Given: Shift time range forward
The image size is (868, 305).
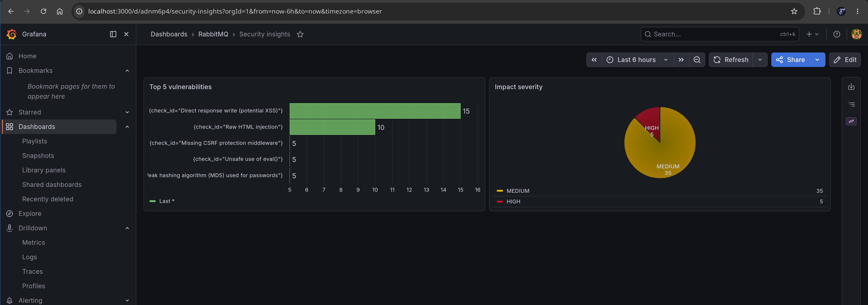Looking at the screenshot, I should (681, 60).
